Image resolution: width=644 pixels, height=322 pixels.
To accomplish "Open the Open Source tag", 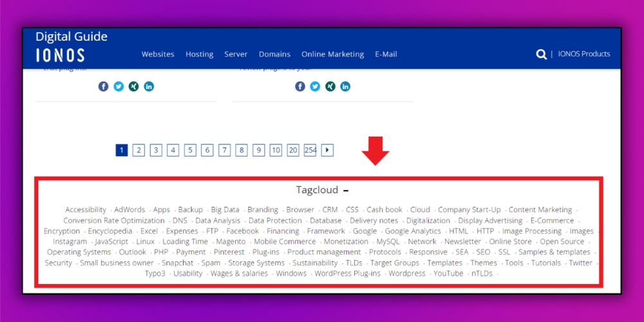I will 562,242.
